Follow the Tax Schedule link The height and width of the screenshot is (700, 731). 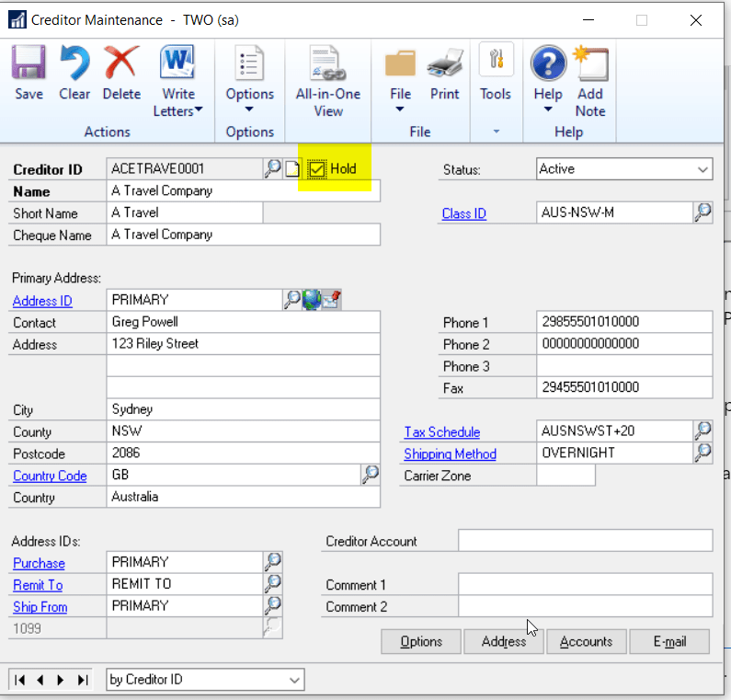(x=441, y=432)
